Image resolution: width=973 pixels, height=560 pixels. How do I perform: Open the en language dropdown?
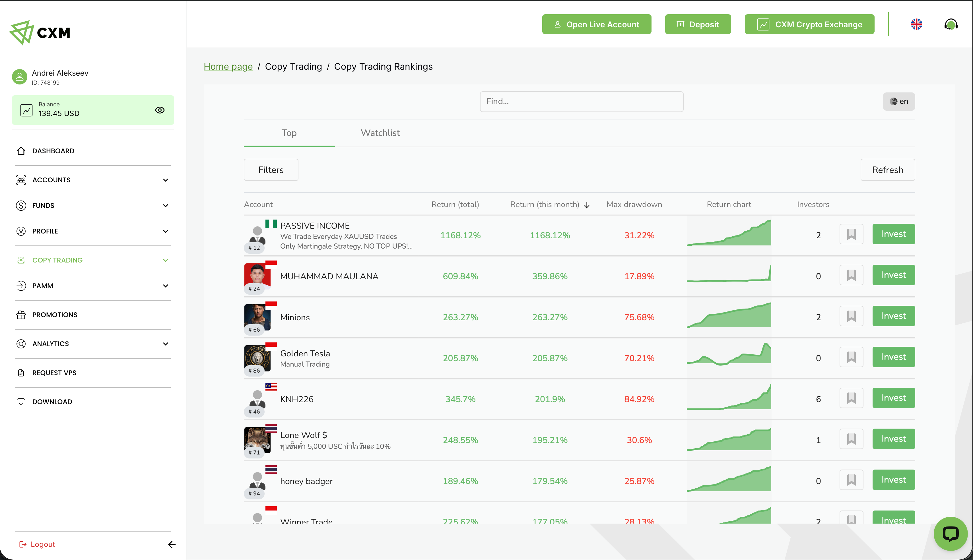[x=899, y=102]
